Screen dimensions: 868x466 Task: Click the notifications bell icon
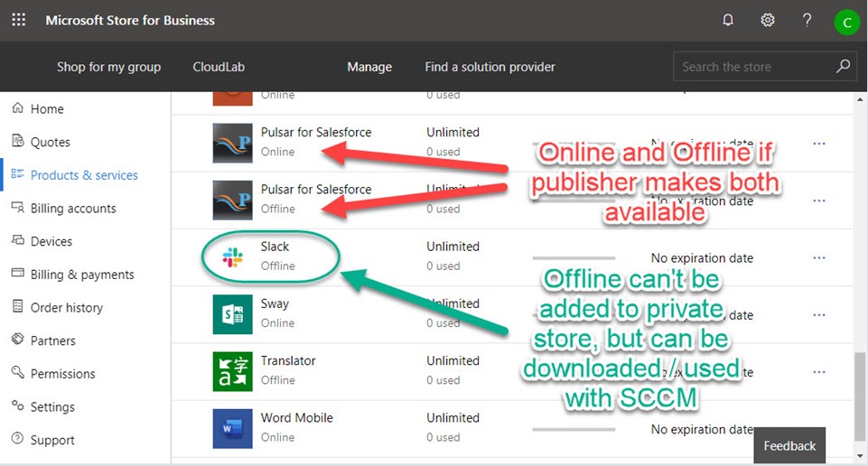coord(728,20)
